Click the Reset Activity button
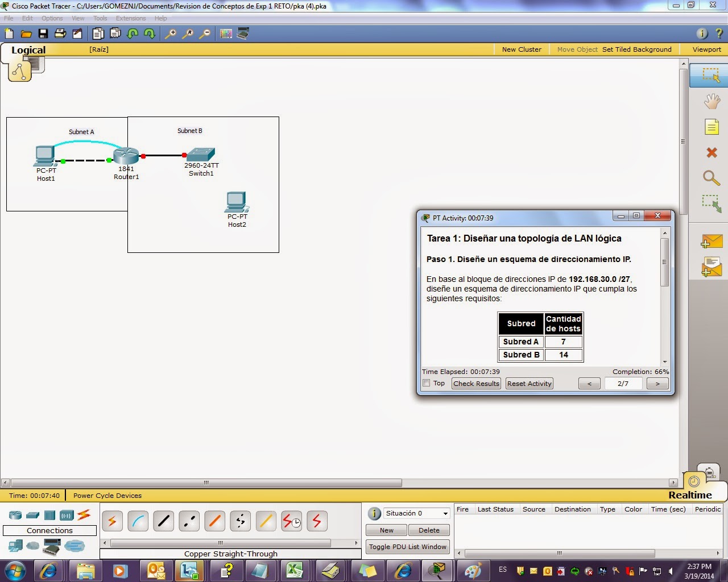This screenshot has width=728, height=582. [x=530, y=384]
